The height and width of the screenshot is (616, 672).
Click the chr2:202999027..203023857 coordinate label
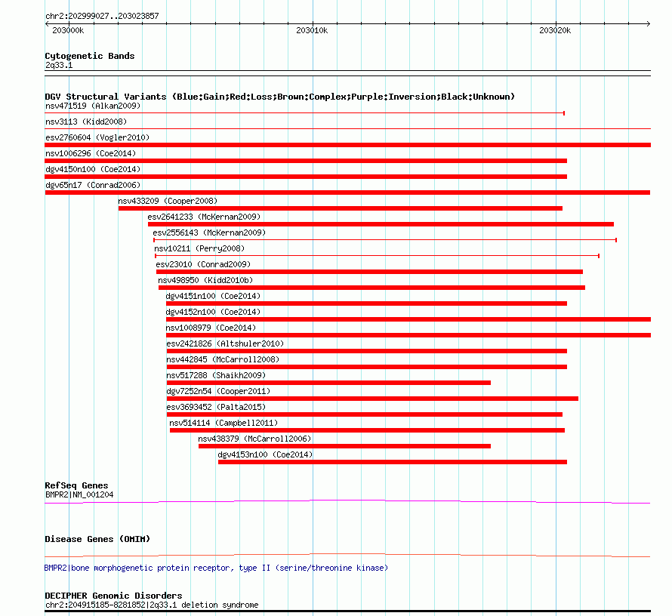point(102,16)
